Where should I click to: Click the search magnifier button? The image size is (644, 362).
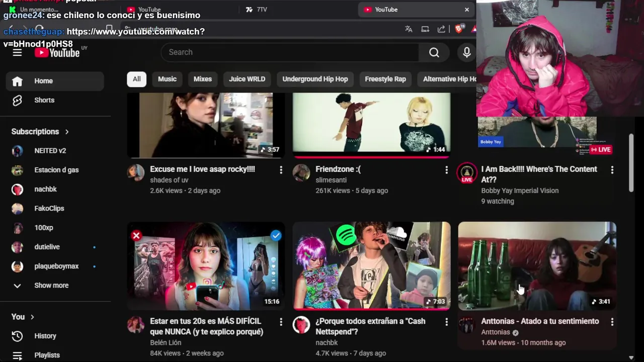point(434,52)
